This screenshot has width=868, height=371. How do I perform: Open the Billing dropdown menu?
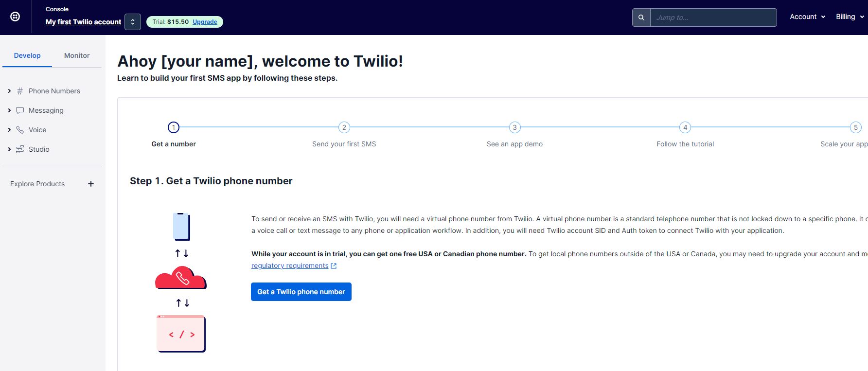pos(850,17)
